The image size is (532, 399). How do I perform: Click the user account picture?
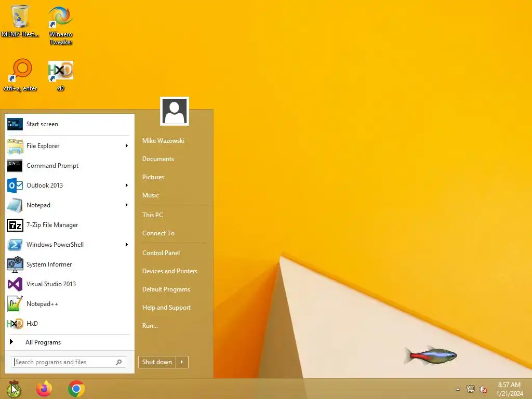175,111
